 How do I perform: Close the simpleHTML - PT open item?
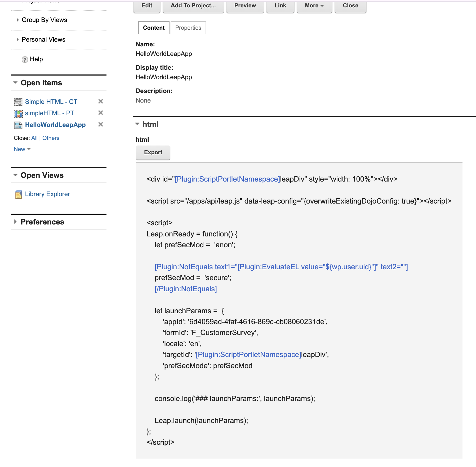coord(101,113)
